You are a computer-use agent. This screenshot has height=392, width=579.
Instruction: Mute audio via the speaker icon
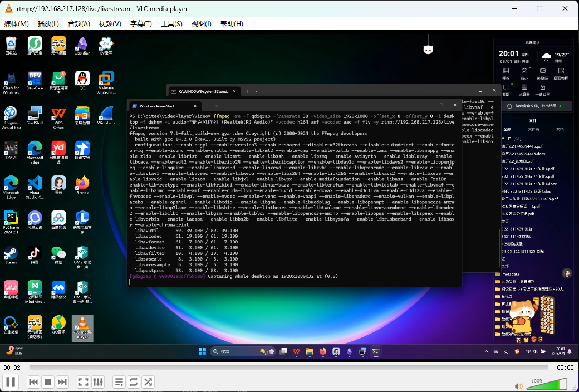pyautogui.click(x=518, y=386)
